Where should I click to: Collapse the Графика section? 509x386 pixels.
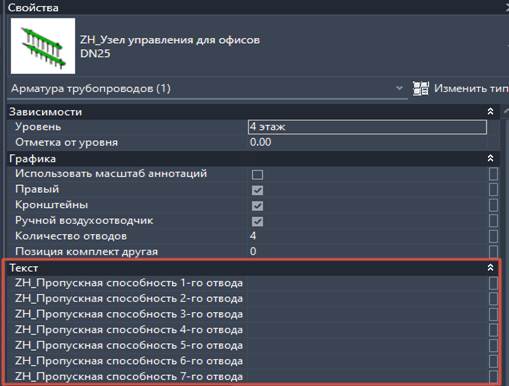(490, 158)
